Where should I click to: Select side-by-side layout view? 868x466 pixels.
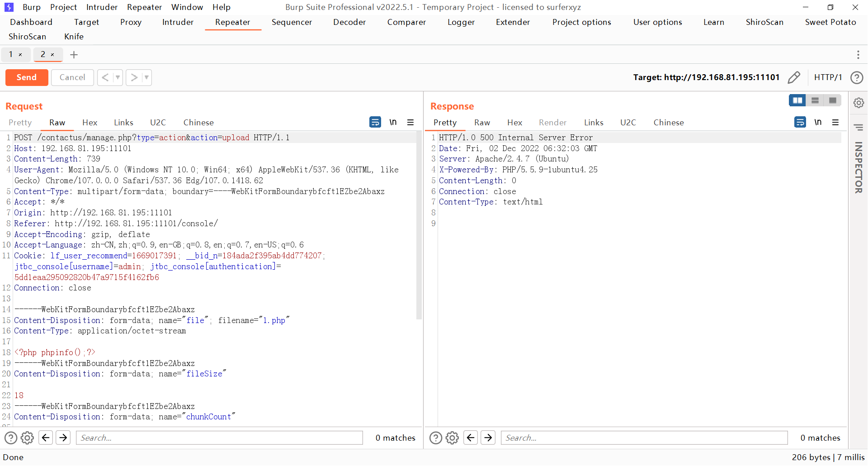(x=797, y=100)
